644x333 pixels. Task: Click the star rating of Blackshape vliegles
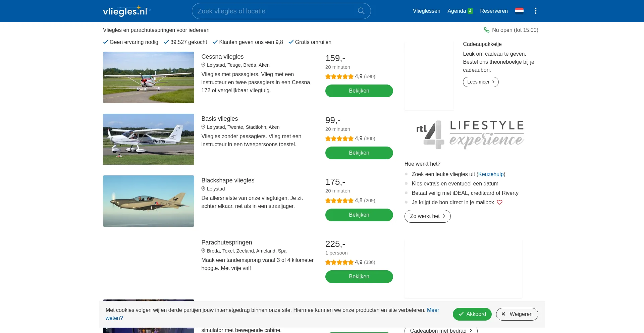(x=339, y=201)
